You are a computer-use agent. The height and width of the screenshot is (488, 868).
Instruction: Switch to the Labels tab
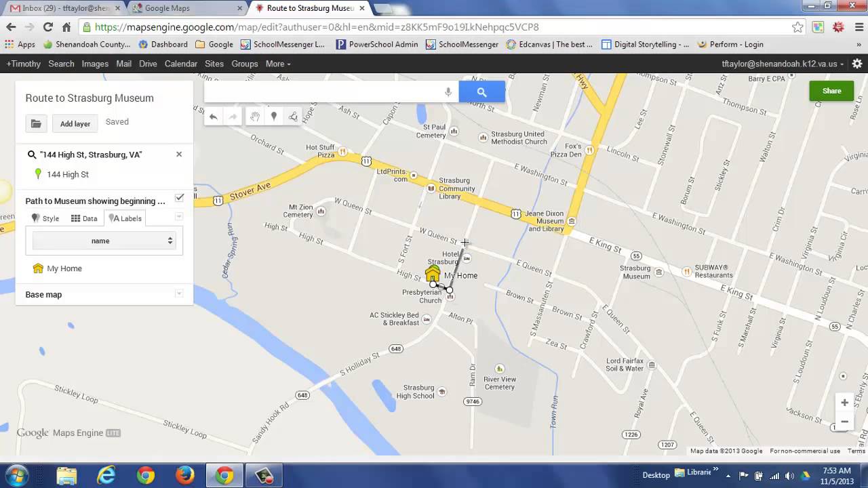[125, 218]
